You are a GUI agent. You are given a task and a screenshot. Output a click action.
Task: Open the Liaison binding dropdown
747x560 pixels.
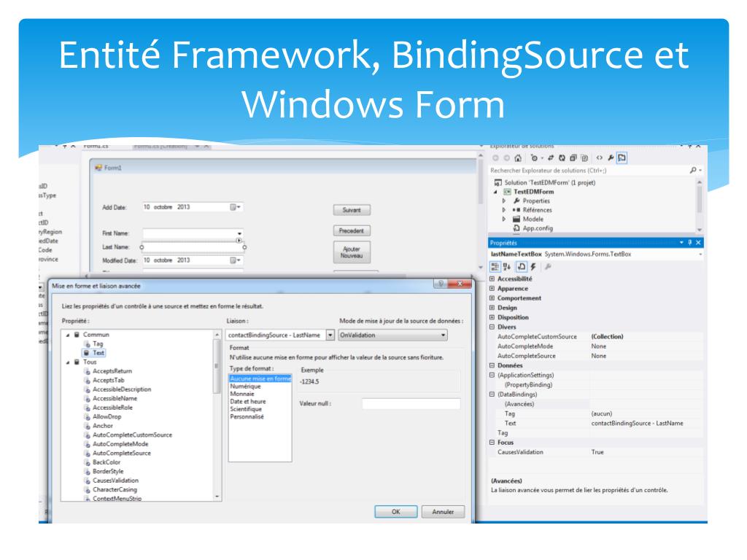click(x=330, y=335)
